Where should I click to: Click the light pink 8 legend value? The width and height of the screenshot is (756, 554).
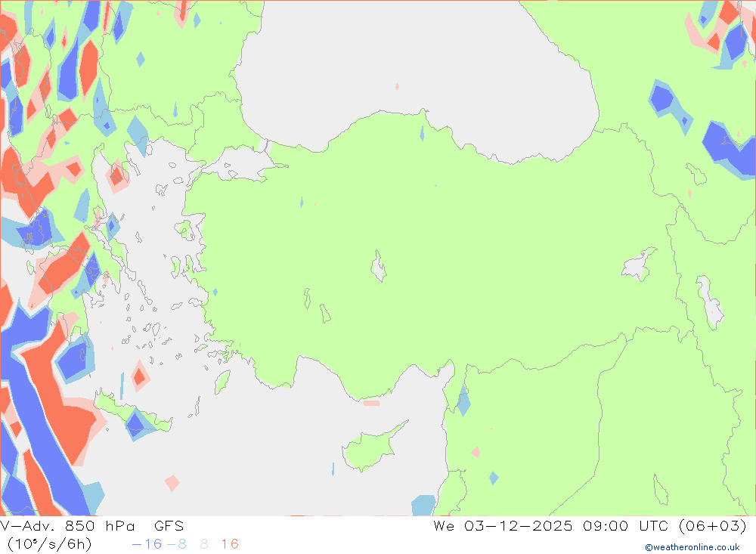pyautogui.click(x=204, y=544)
